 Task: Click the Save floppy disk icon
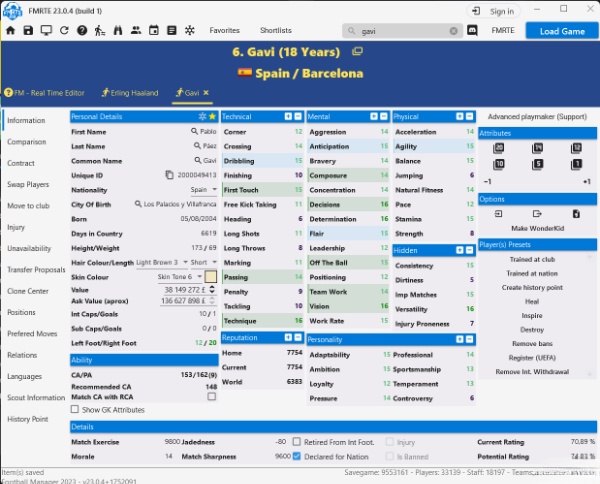(x=28, y=30)
